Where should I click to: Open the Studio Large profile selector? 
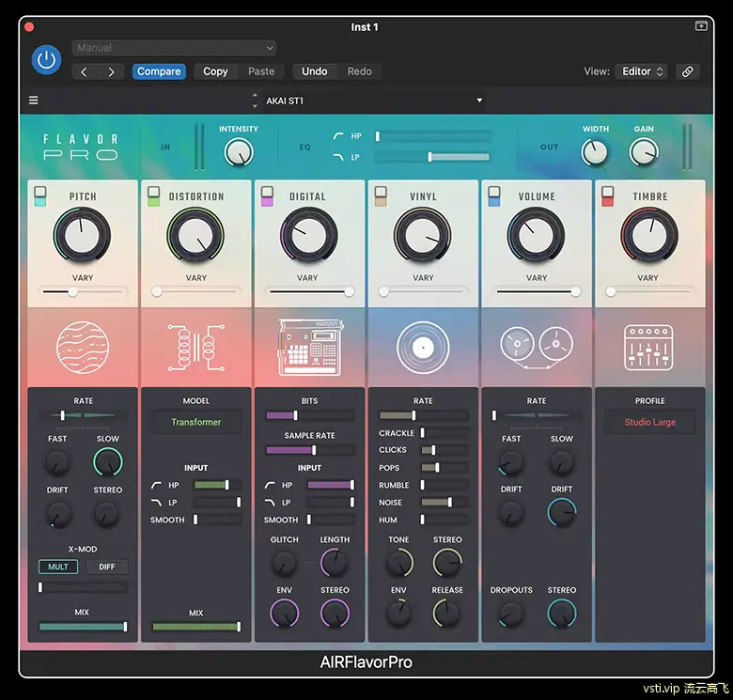tap(649, 422)
